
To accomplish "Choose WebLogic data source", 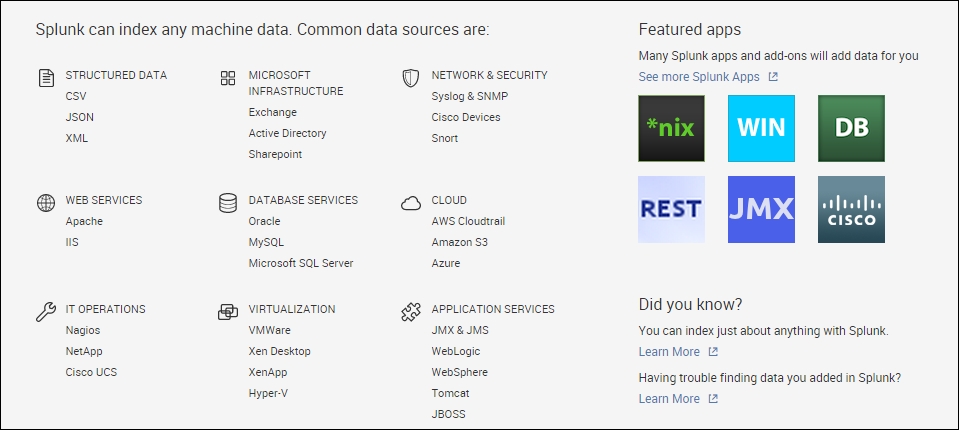I will (x=456, y=351).
